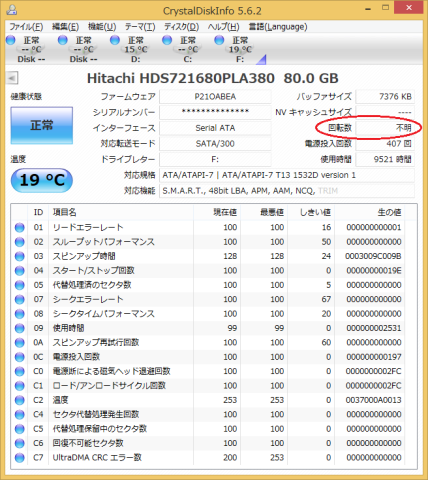Click current value 253 in 温度 row
428x480 pixels.
(230, 400)
